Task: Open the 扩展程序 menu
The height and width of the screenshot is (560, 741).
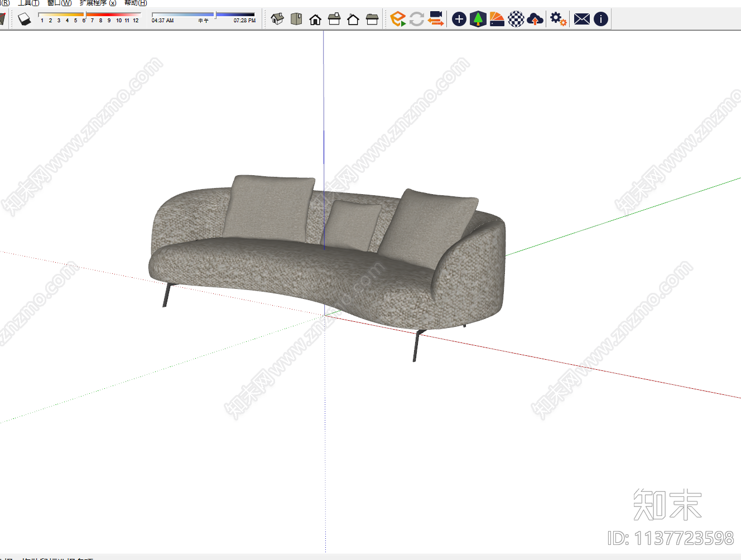Action: [98, 3]
